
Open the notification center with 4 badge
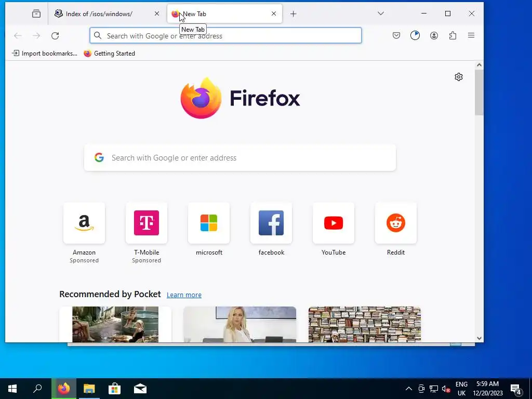coord(516,389)
